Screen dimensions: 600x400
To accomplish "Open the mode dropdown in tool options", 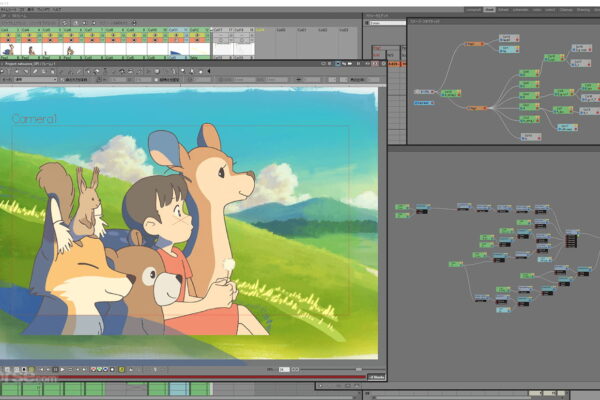I will pos(36,79).
